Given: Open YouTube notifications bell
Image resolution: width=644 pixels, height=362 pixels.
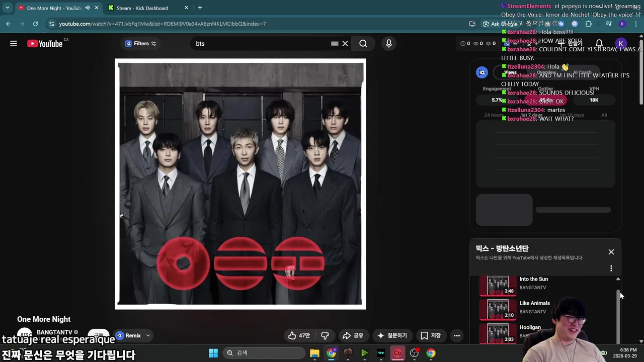Looking at the screenshot, I should [x=599, y=44].
